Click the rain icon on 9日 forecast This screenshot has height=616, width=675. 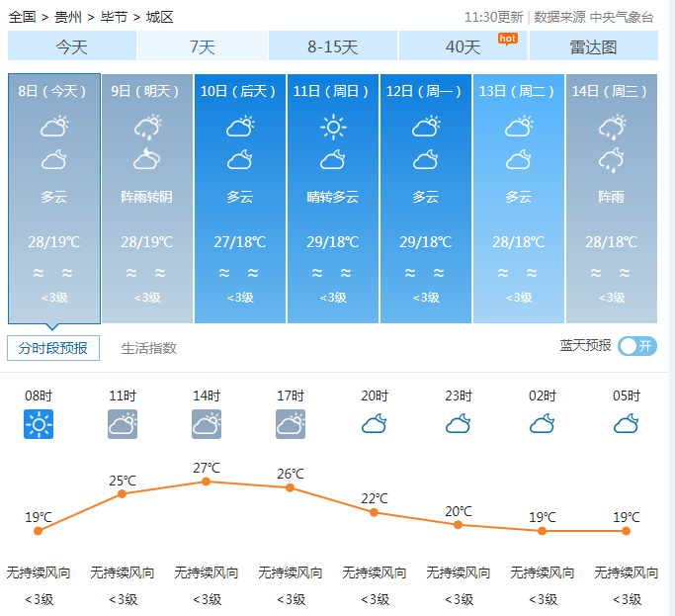(147, 127)
